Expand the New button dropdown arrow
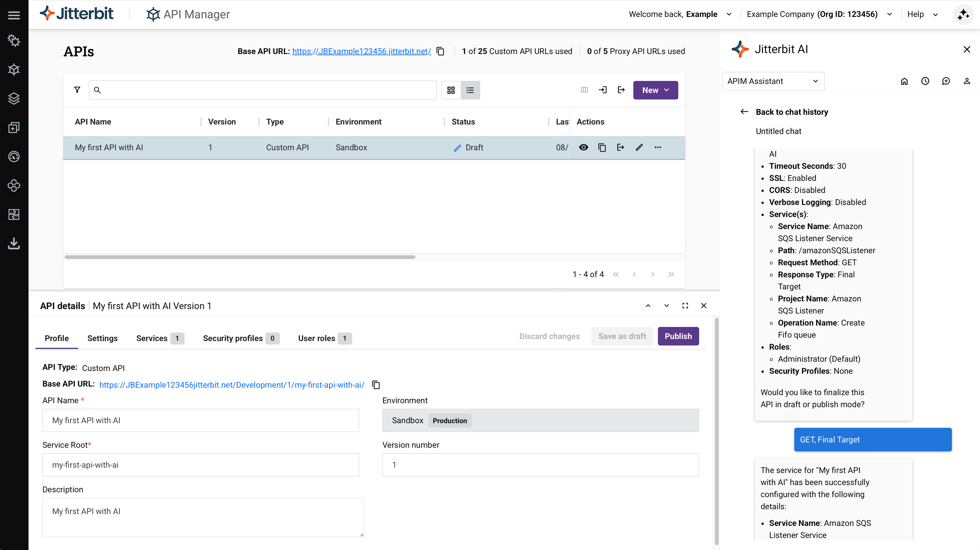 [x=667, y=90]
